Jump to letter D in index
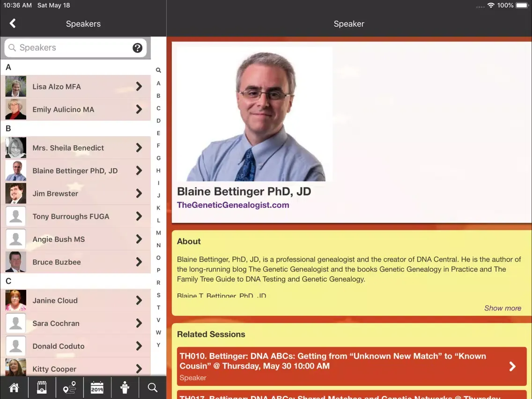 click(x=158, y=121)
